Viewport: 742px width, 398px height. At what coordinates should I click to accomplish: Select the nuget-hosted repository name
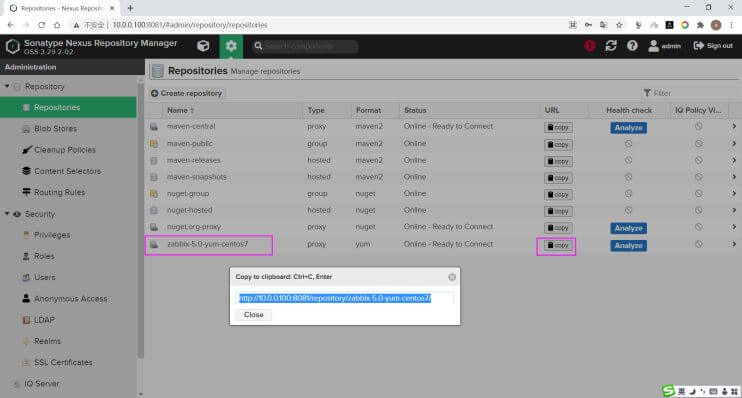(189, 210)
